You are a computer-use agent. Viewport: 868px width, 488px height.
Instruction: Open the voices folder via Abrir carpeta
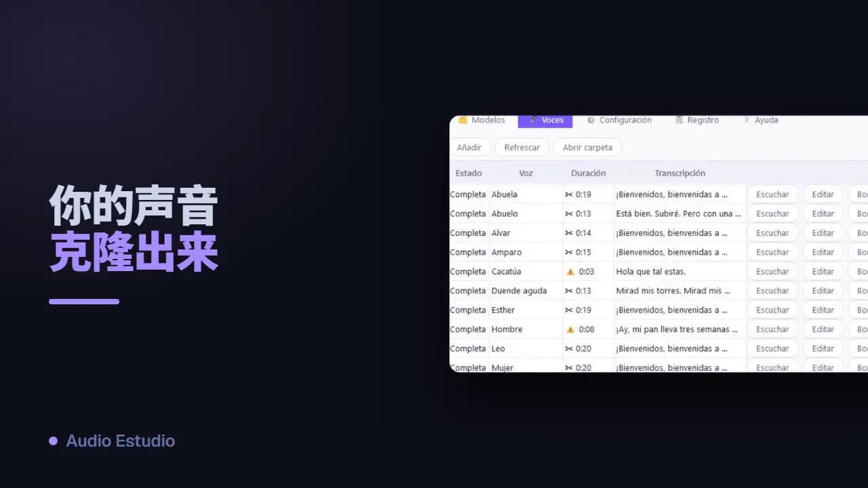coord(587,147)
